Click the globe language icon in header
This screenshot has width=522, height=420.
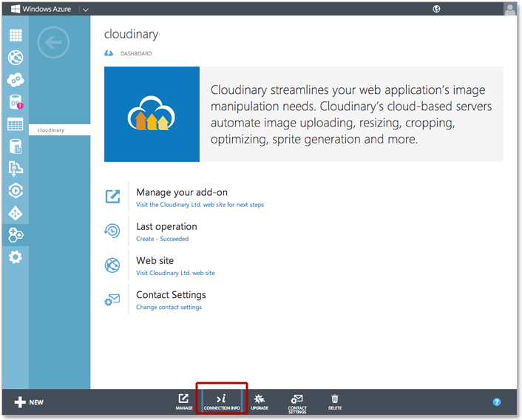[436, 9]
